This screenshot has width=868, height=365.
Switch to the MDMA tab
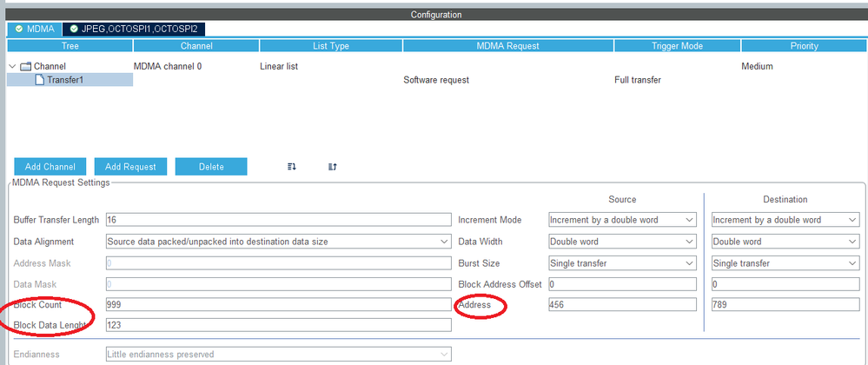click(35, 29)
